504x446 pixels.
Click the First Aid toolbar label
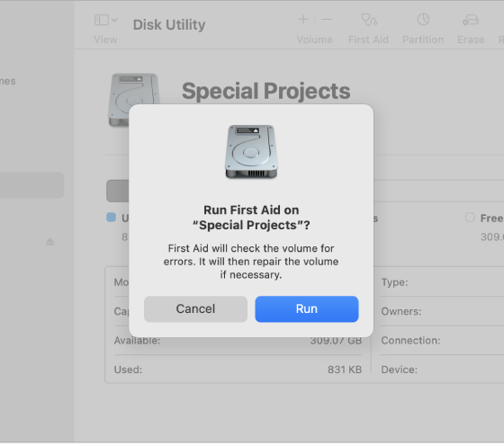tap(368, 40)
